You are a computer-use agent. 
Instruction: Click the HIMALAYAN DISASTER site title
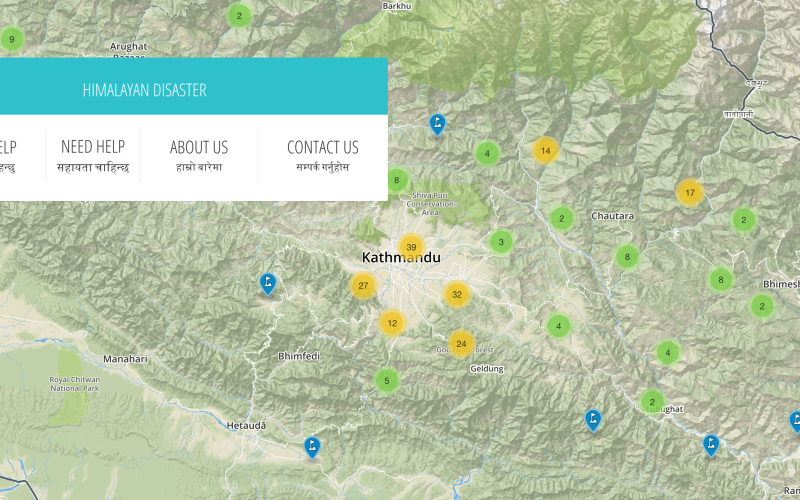[144, 90]
